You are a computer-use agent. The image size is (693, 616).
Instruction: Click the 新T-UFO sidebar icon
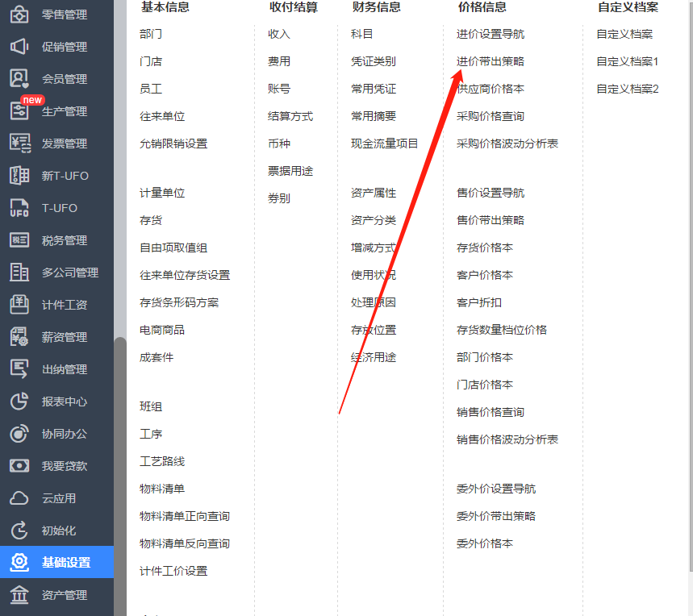pos(19,176)
